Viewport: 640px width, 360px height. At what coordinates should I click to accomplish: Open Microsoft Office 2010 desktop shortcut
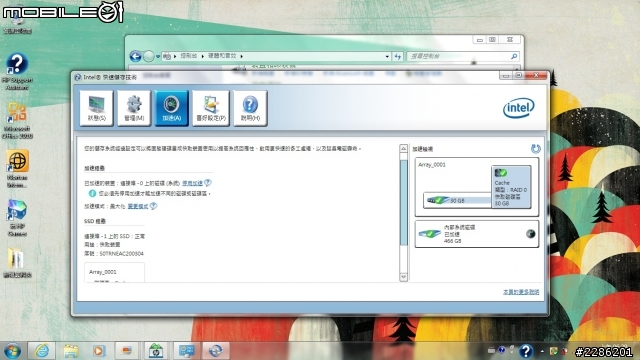tap(17, 120)
